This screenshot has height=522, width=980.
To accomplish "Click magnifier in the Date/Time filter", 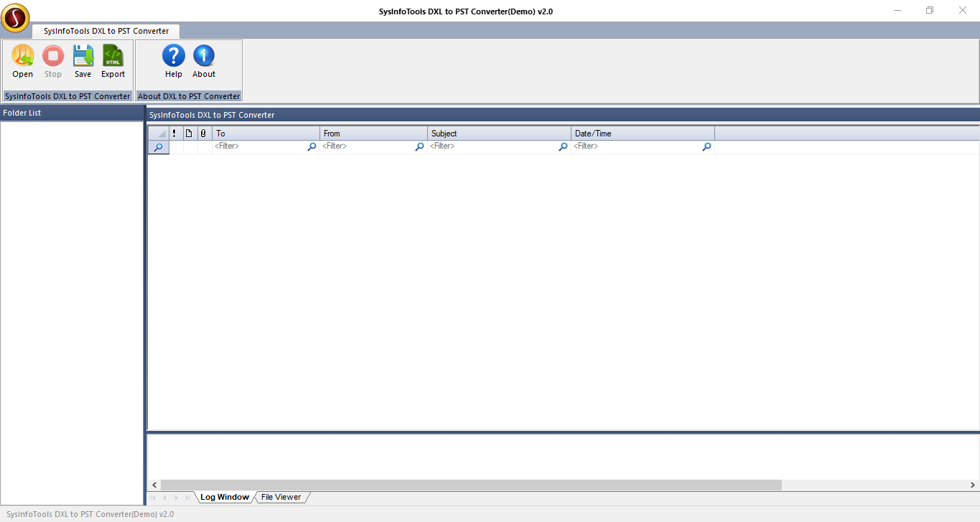I will [x=706, y=146].
